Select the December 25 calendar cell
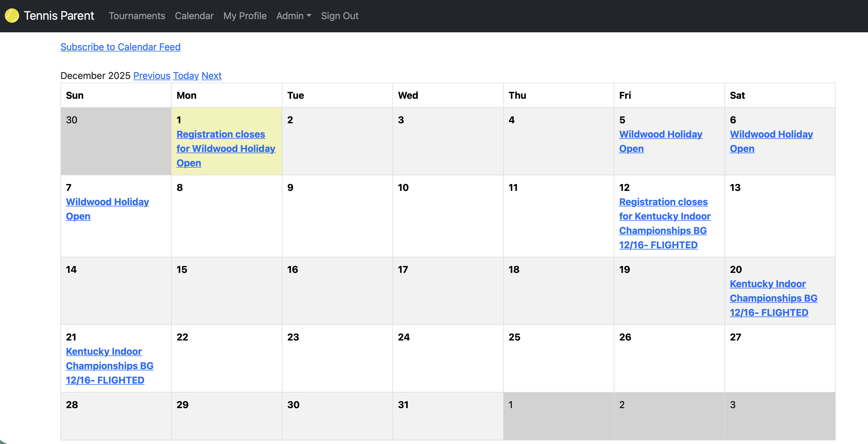 pyautogui.click(x=558, y=358)
